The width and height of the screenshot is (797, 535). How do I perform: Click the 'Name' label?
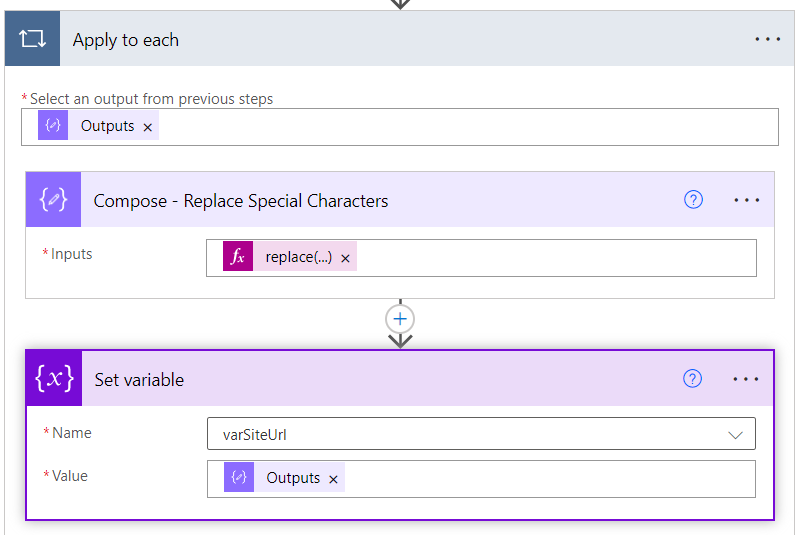tap(72, 433)
